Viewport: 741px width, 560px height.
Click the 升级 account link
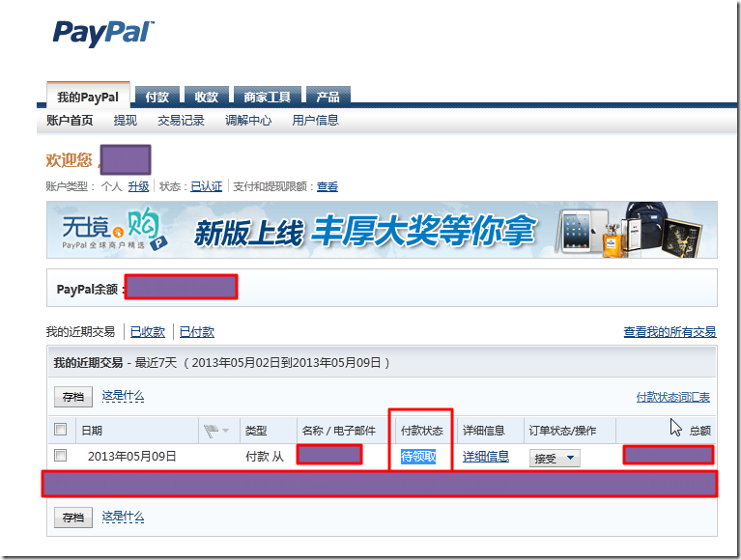[x=138, y=186]
